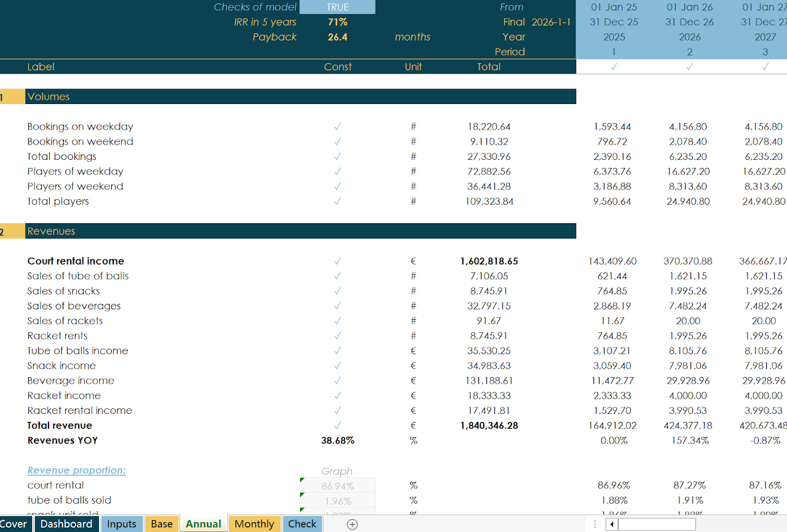
Task: Select the 2026 Year header cell
Action: click(x=689, y=37)
